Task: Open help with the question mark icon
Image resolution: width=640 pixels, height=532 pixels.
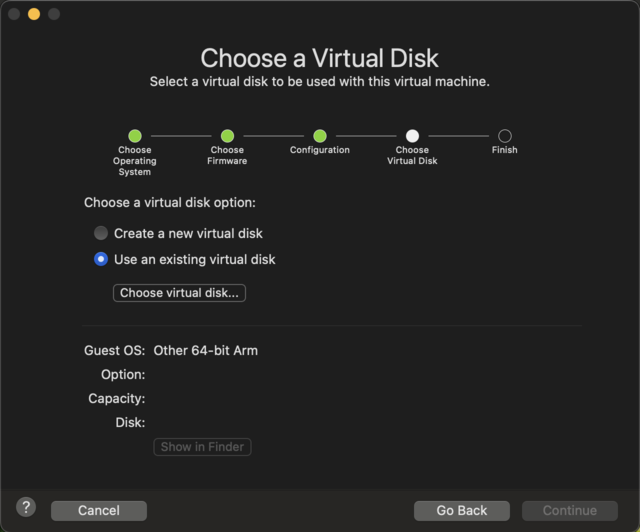Action: [x=26, y=508]
